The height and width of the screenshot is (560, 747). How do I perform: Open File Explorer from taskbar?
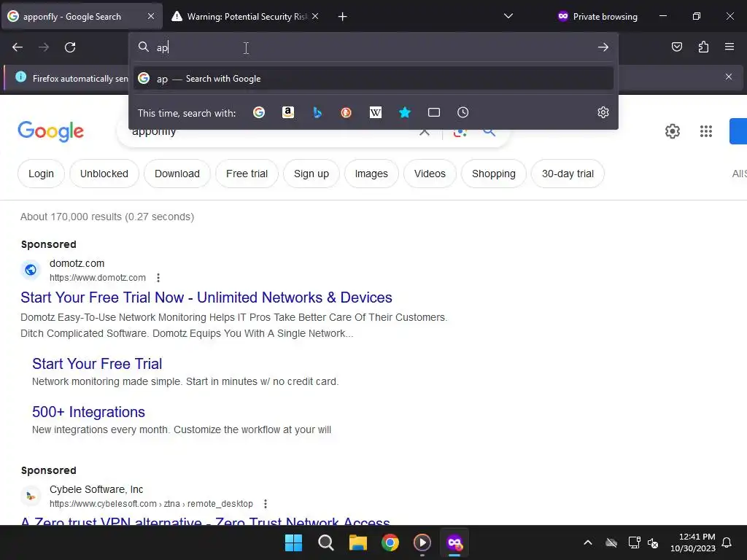coord(357,542)
